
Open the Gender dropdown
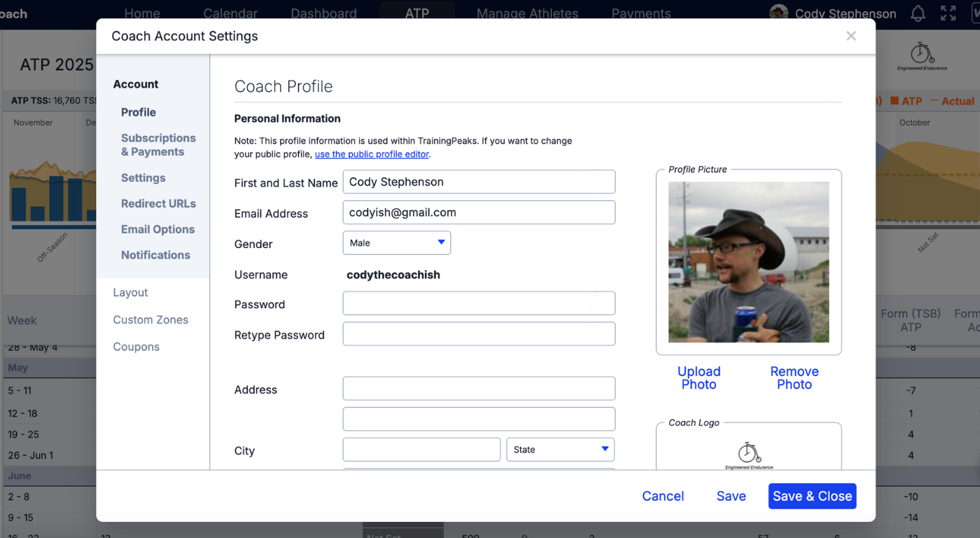click(397, 243)
